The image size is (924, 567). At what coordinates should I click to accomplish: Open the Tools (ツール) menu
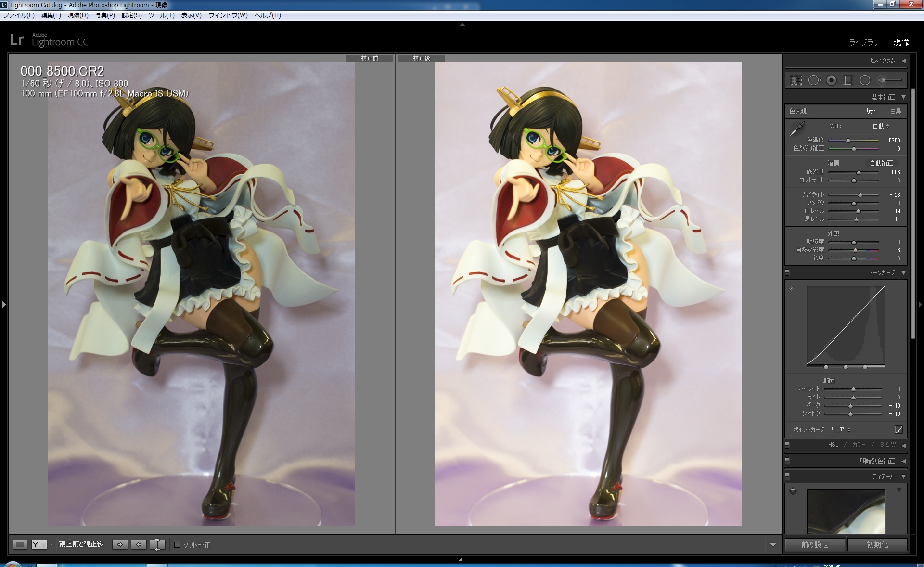(x=161, y=15)
